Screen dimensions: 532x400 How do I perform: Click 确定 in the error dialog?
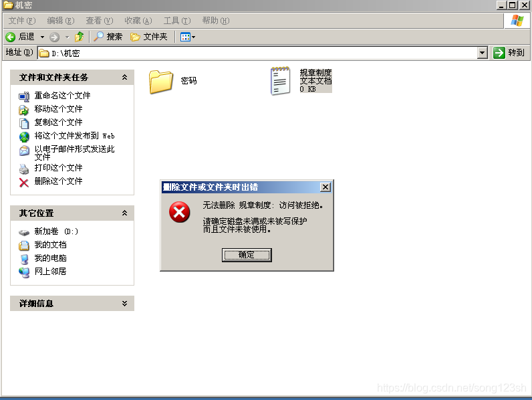click(x=247, y=255)
